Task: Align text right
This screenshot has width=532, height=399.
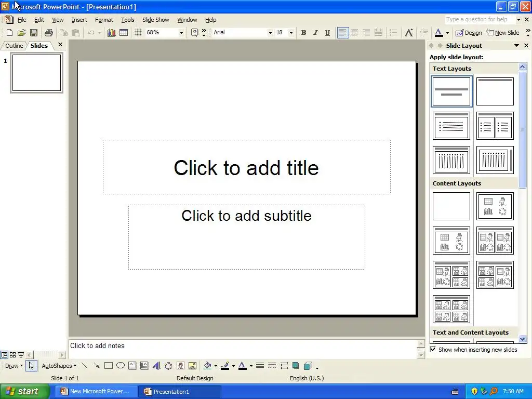Action: [x=366, y=33]
